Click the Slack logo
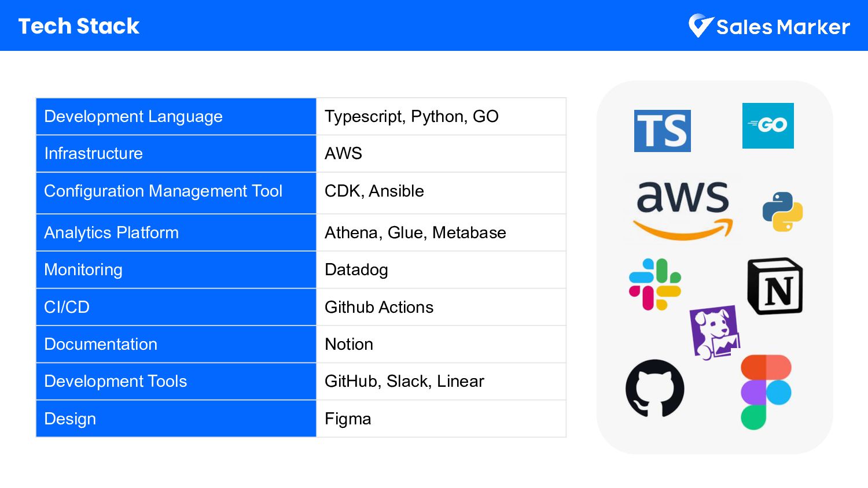Image resolution: width=868 pixels, height=488 pixels. 655,284
